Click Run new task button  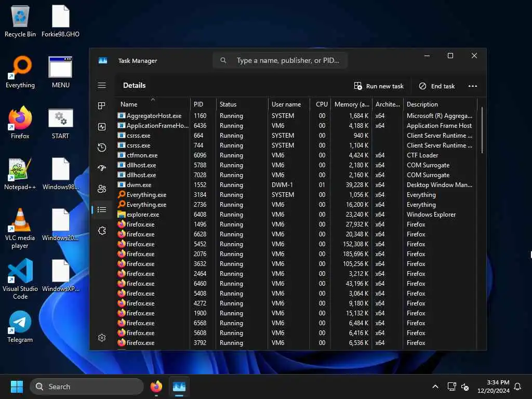(379, 86)
